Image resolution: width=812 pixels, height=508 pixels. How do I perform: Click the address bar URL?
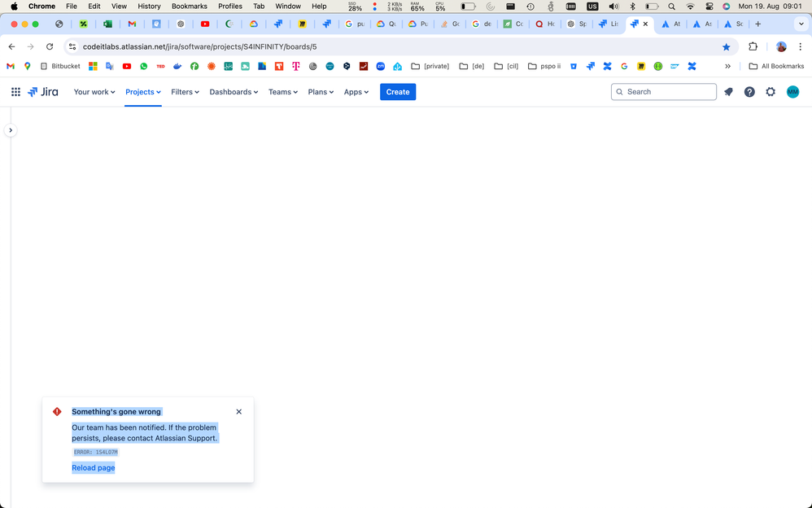click(x=200, y=46)
